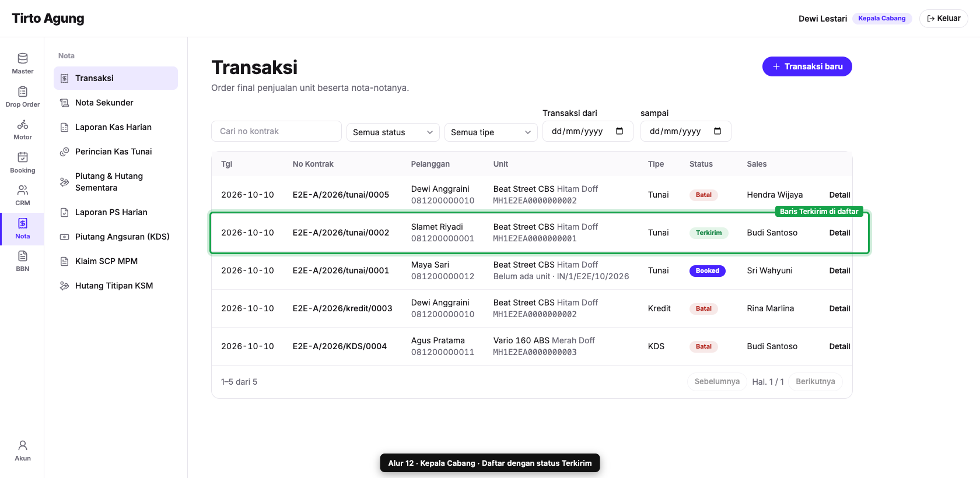Open the Master section icon
Viewport: 980px width, 478px height.
coord(22,58)
